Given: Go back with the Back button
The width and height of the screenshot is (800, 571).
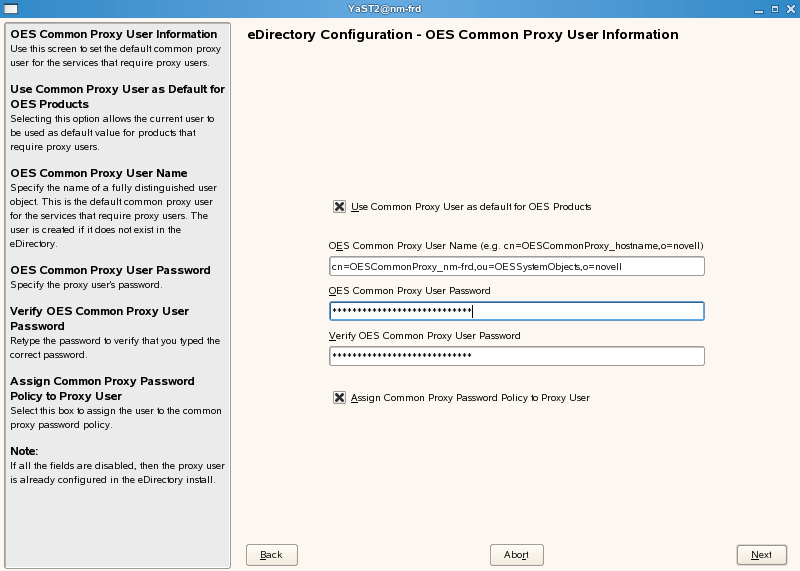Looking at the screenshot, I should tap(271, 555).
